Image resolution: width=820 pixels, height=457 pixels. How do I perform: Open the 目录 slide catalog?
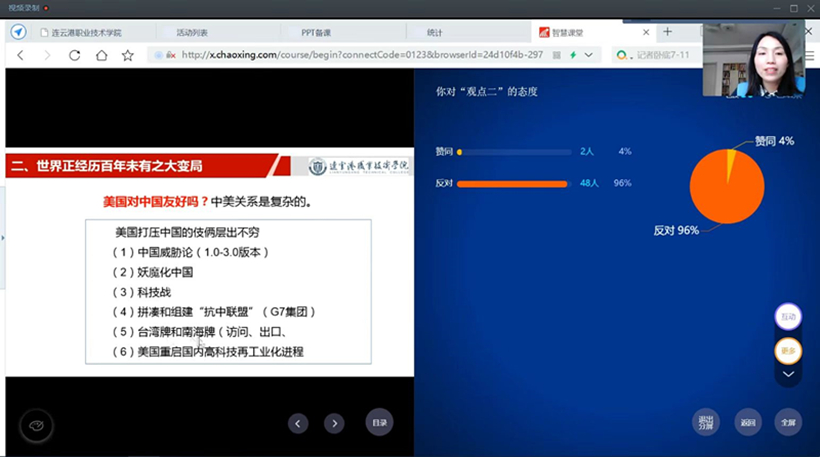[379, 422]
